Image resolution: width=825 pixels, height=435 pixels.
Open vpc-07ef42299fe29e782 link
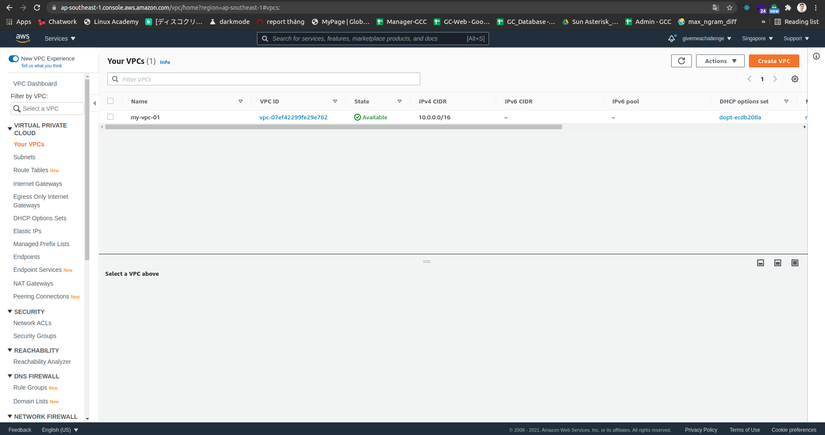pyautogui.click(x=293, y=117)
